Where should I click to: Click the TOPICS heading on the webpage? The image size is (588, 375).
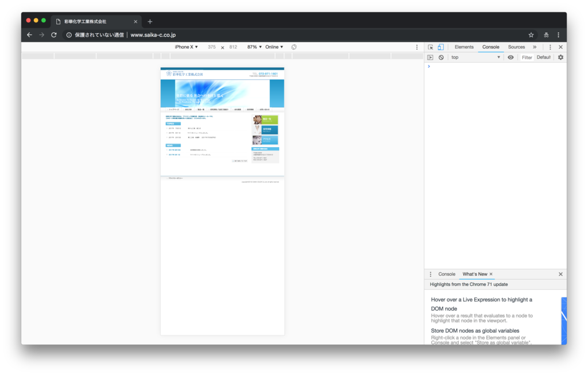(x=173, y=123)
